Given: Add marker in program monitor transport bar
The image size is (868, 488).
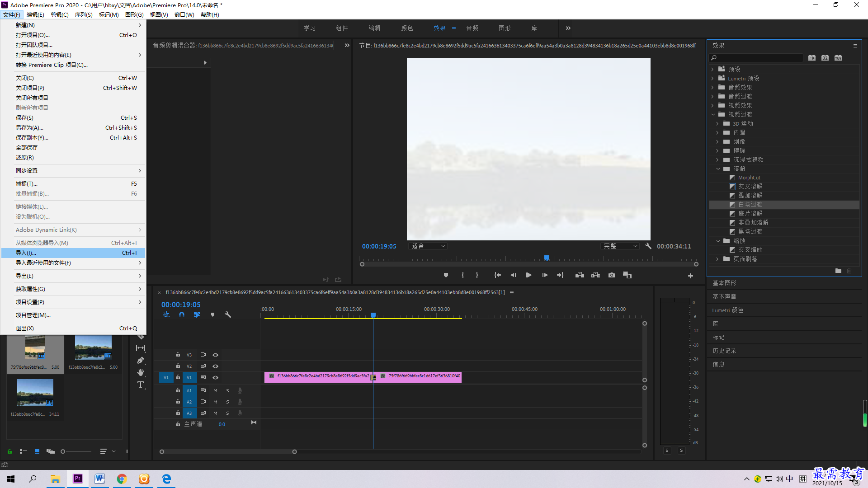Looking at the screenshot, I should pos(446,275).
